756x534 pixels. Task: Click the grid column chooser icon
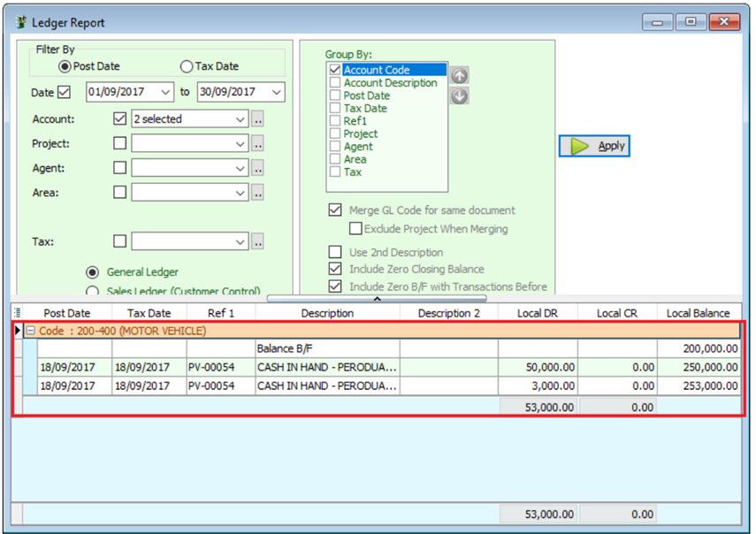coord(18,313)
